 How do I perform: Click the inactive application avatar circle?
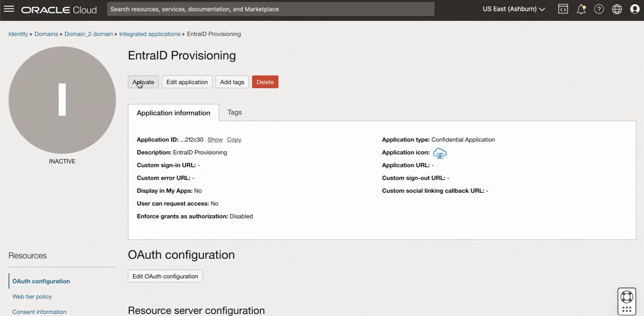click(x=62, y=100)
